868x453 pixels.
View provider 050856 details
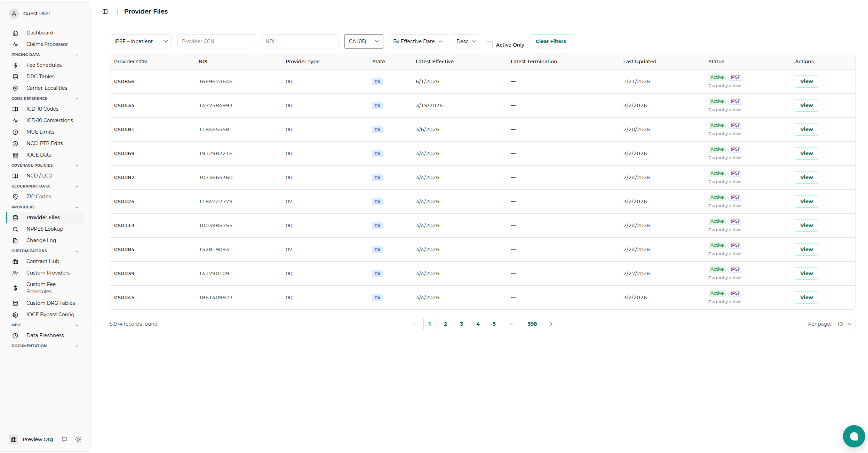pos(806,81)
